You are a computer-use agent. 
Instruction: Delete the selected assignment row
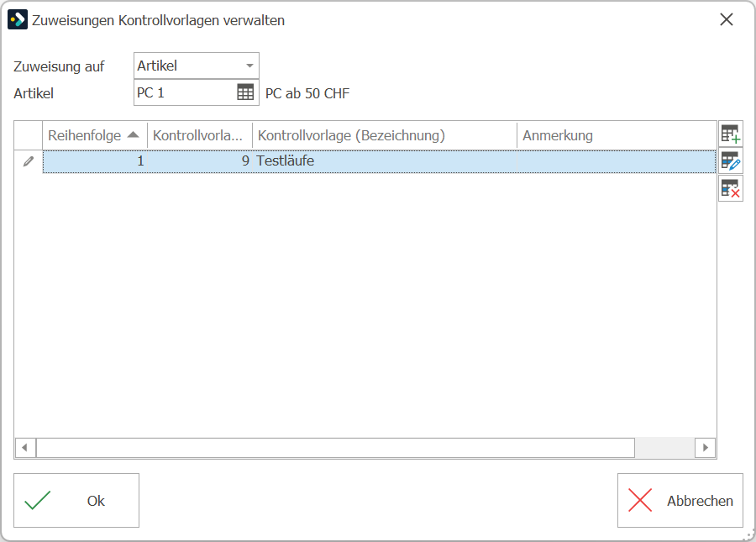[731, 188]
